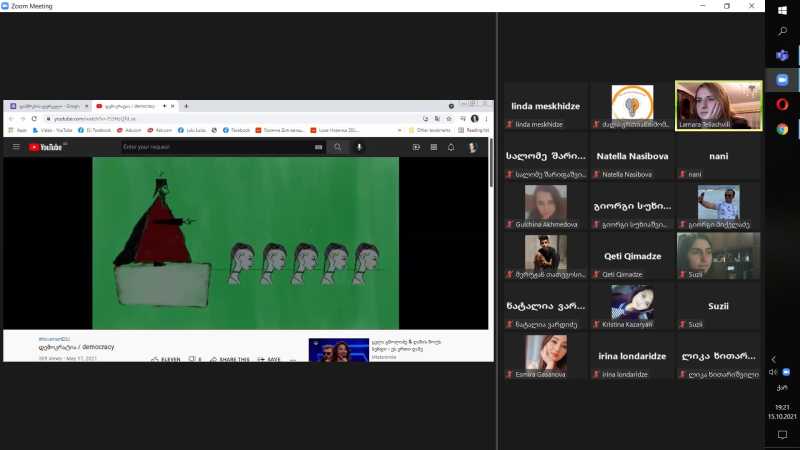Open the Reading list
This screenshot has height=450, width=800.
(x=473, y=130)
